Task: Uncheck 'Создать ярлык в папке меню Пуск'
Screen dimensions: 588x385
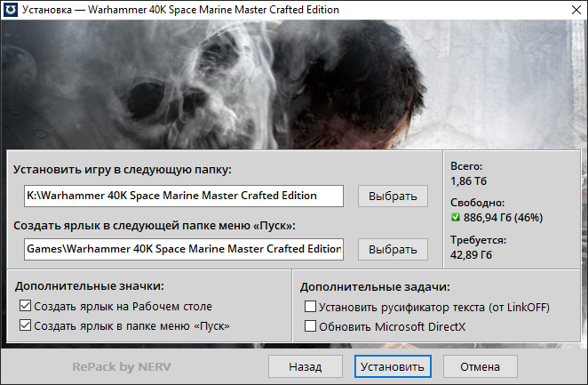Action: [x=24, y=326]
